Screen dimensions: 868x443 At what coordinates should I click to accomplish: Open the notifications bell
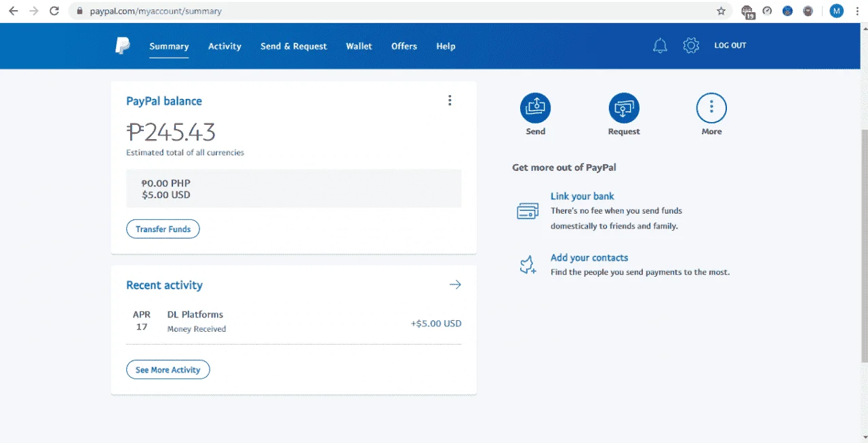coord(660,45)
